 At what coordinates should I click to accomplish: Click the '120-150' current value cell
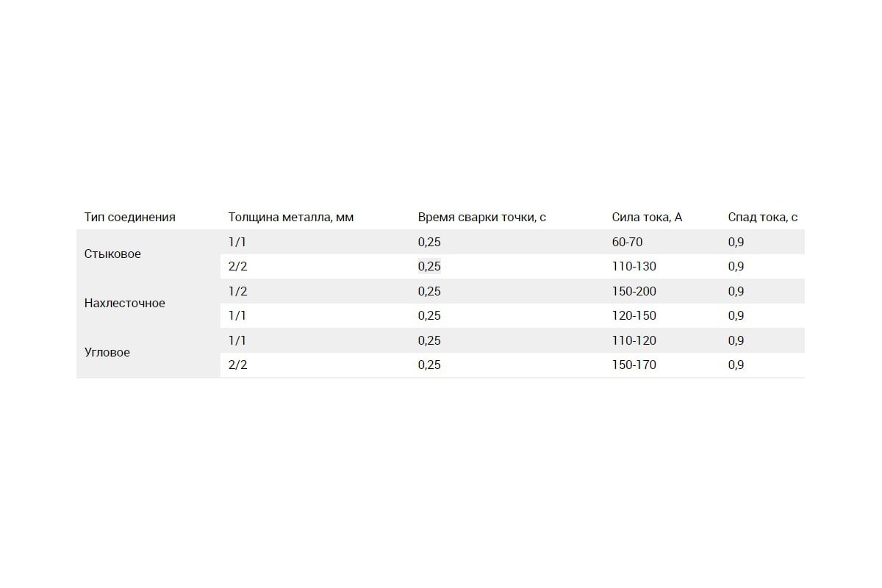tap(634, 315)
